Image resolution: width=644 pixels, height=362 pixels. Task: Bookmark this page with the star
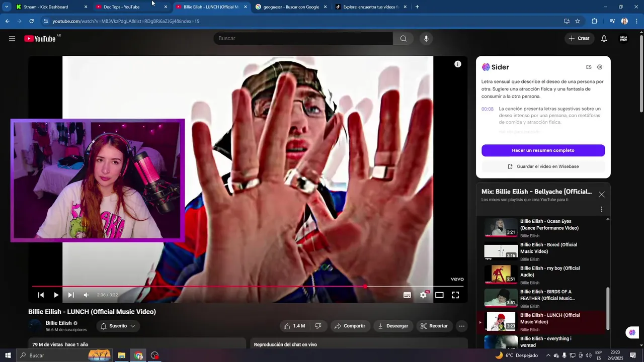pos(578,21)
